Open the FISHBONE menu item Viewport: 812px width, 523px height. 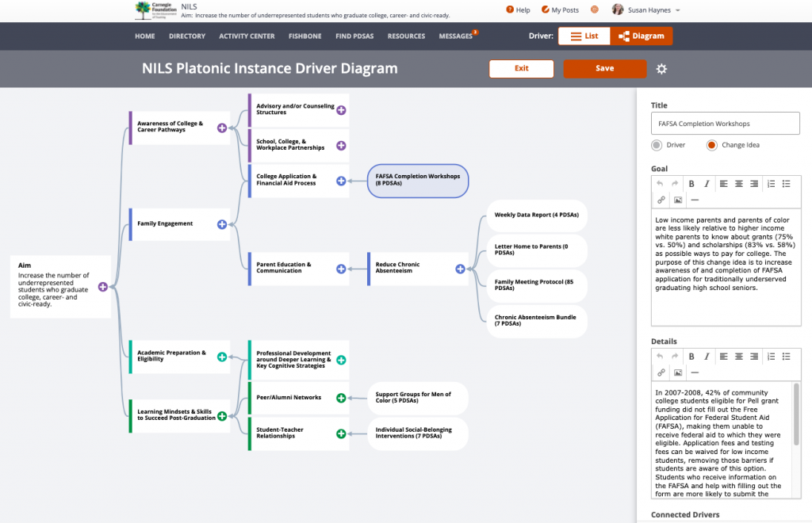coord(305,36)
